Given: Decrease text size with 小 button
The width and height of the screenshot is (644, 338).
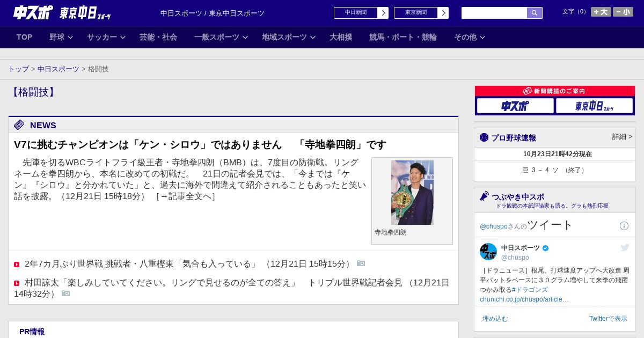Looking at the screenshot, I should coord(623,12).
